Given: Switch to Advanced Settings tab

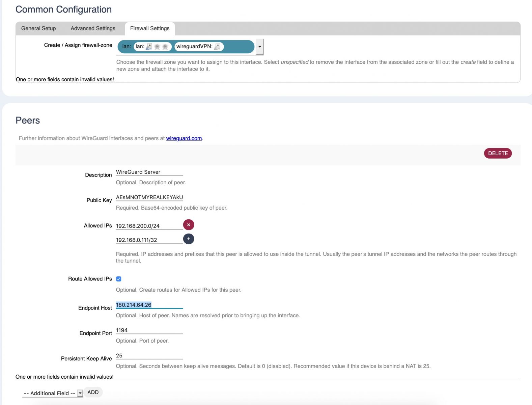Looking at the screenshot, I should coord(93,28).
